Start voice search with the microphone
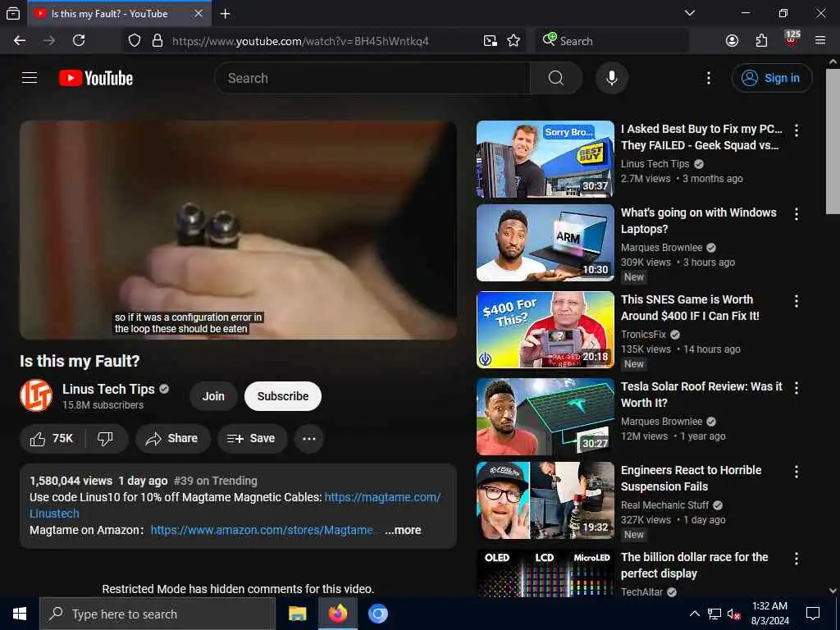This screenshot has width=840, height=630. 612,78
